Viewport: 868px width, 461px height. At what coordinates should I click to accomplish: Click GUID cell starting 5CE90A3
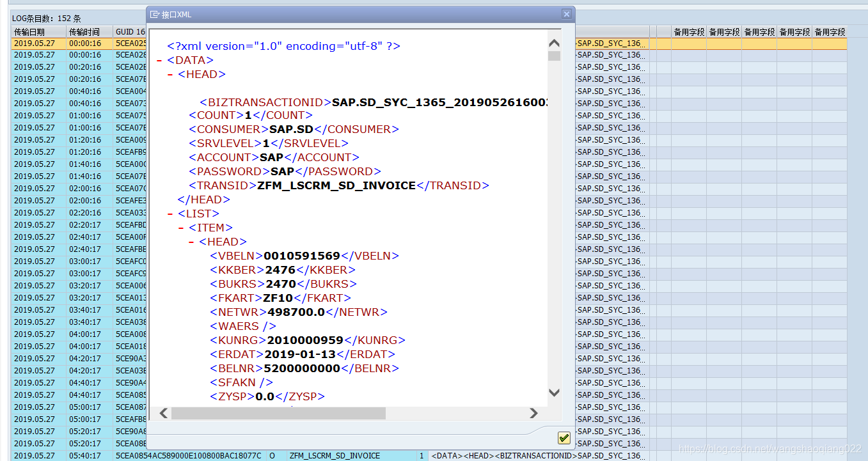point(130,359)
